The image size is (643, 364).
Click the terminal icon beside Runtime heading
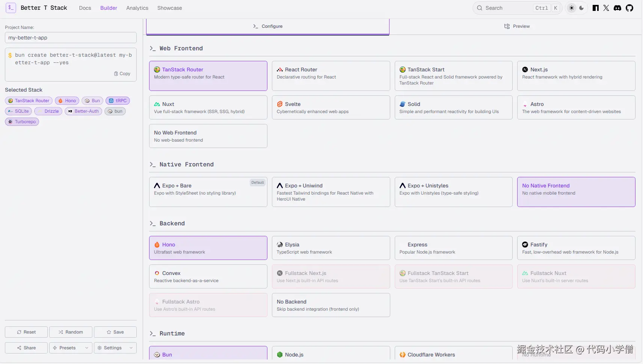point(152,334)
